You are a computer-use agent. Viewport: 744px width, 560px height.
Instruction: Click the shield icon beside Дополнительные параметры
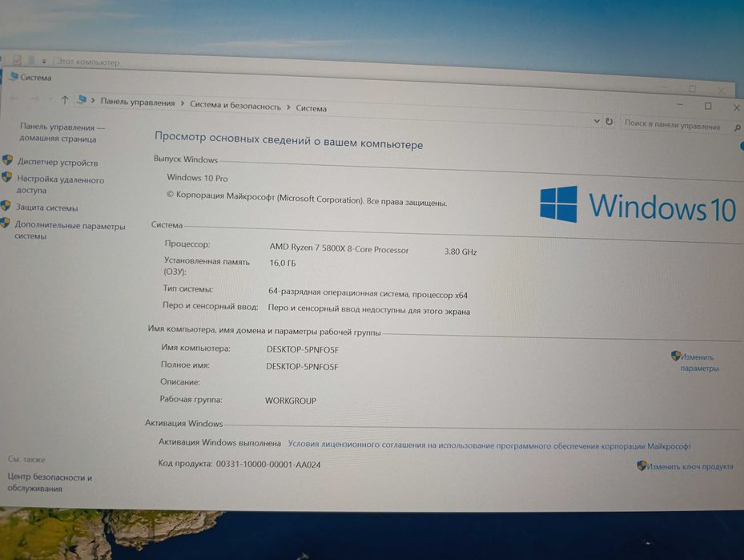pos(5,223)
